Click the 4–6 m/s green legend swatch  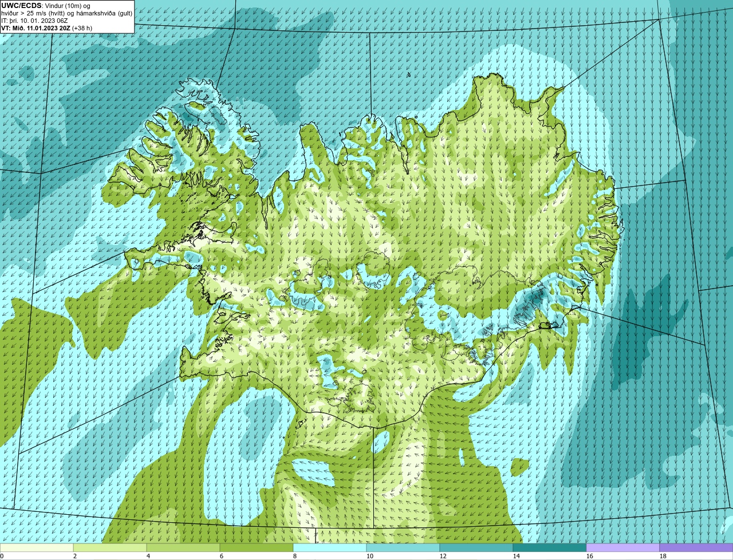(x=183, y=547)
